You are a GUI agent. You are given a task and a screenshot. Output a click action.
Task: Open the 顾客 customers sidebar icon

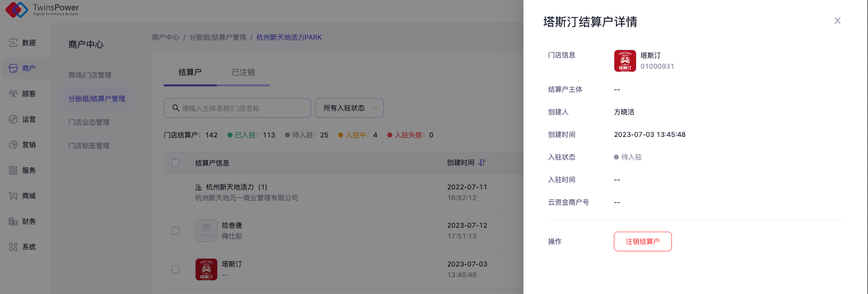pyautogui.click(x=13, y=94)
